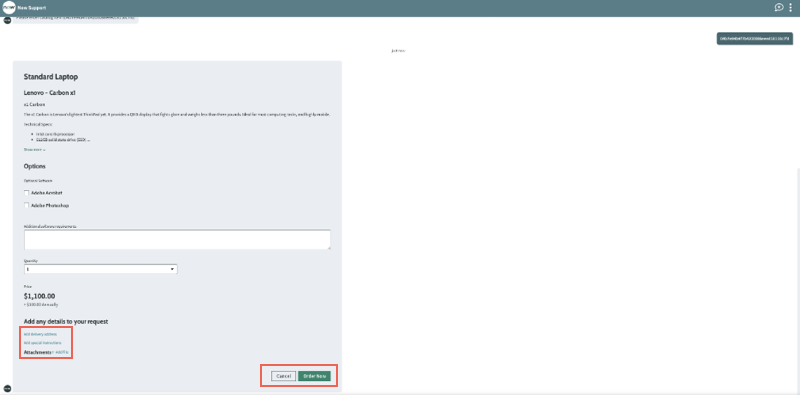The height and width of the screenshot is (395, 800).
Task: Click the additional software requirements text area
Action: click(177, 239)
